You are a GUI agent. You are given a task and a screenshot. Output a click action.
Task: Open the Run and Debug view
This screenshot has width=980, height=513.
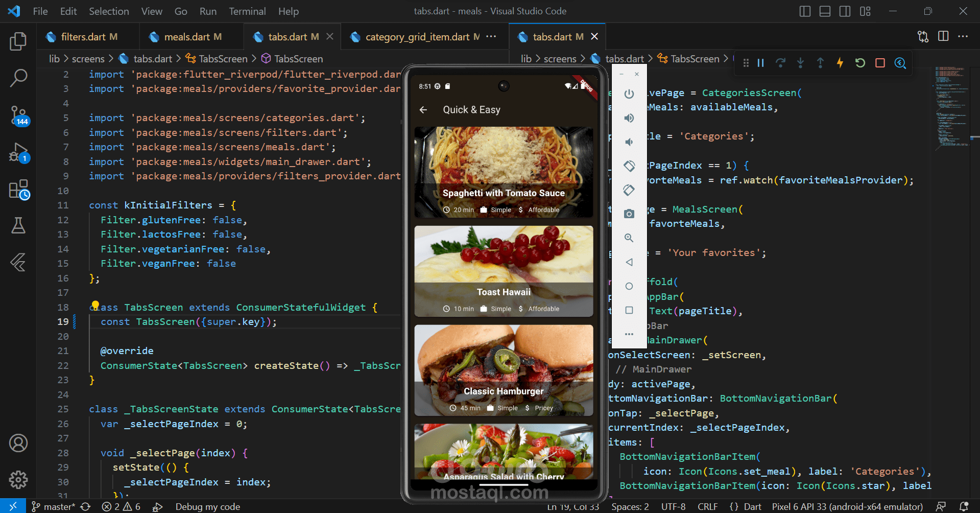click(x=19, y=152)
